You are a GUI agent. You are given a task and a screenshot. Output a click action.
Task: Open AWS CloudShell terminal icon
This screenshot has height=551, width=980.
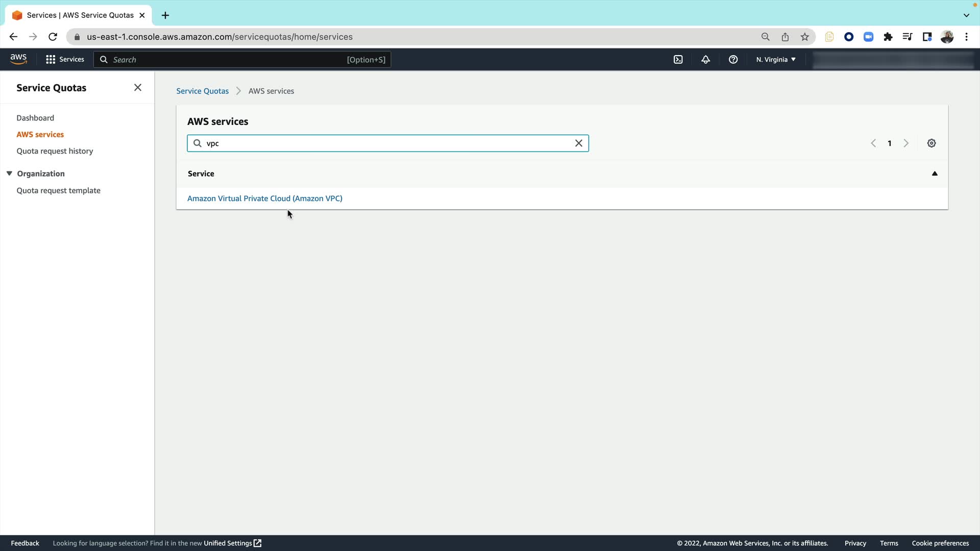[x=678, y=60]
